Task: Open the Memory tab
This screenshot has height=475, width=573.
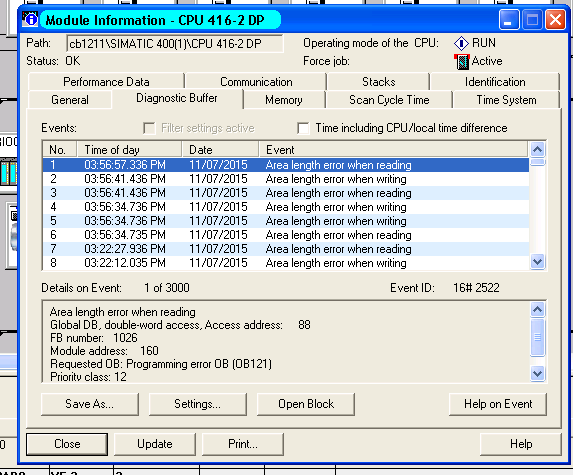Action: pyautogui.click(x=284, y=100)
